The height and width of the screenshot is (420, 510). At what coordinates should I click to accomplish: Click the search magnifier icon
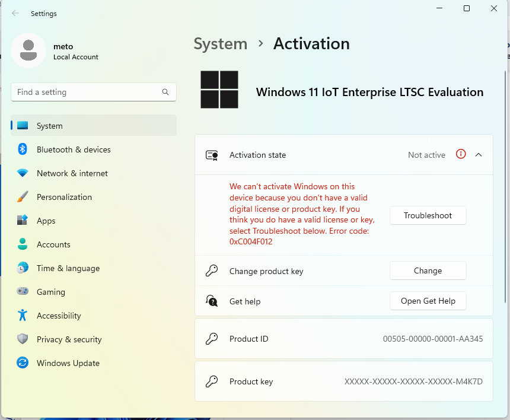[165, 92]
